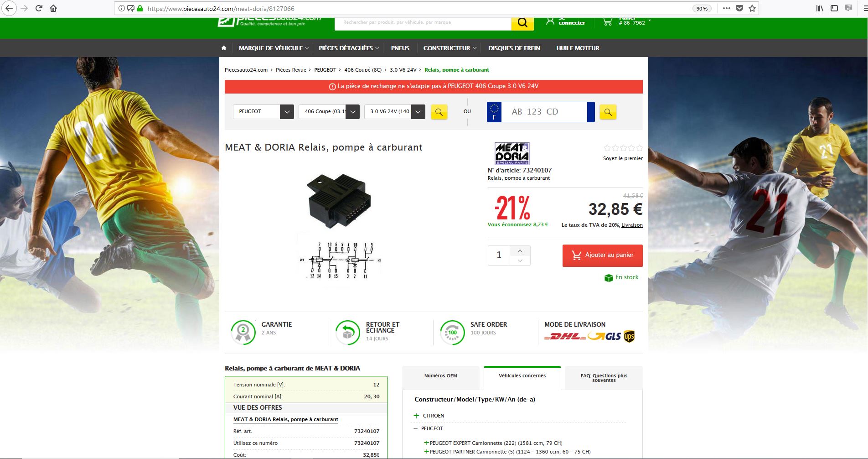
Task: Click the Pièces Revue breadcrumb link
Action: click(291, 70)
